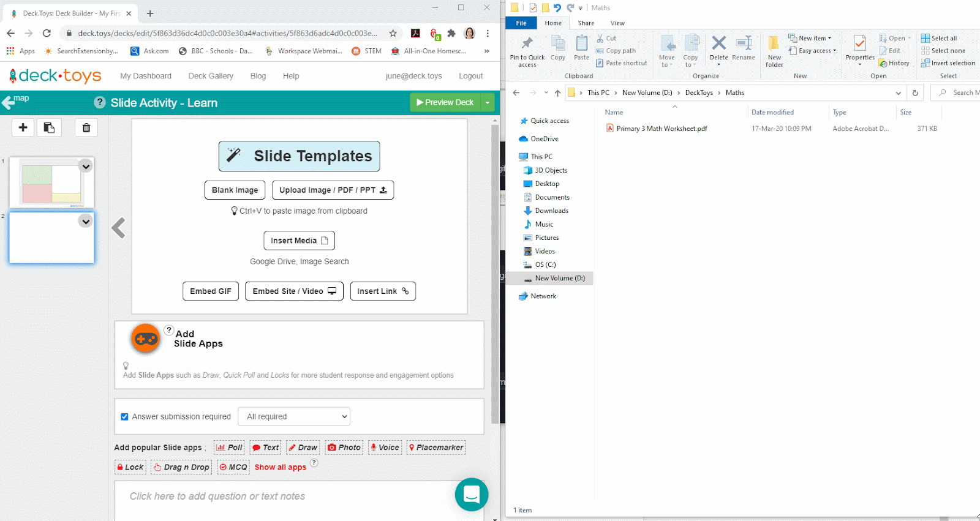Click the Upload Image / PDF / PPT button
This screenshot has height=521, width=980.
[333, 190]
